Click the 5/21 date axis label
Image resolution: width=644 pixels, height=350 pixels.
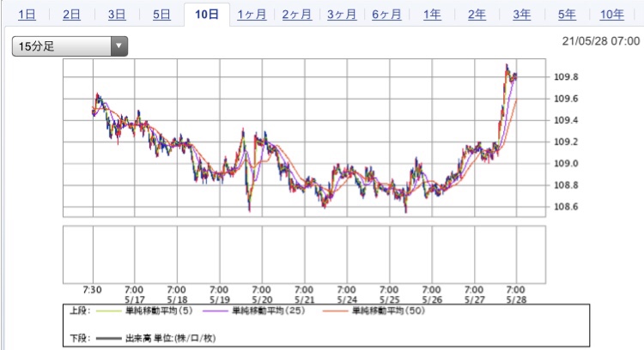pyautogui.click(x=304, y=299)
